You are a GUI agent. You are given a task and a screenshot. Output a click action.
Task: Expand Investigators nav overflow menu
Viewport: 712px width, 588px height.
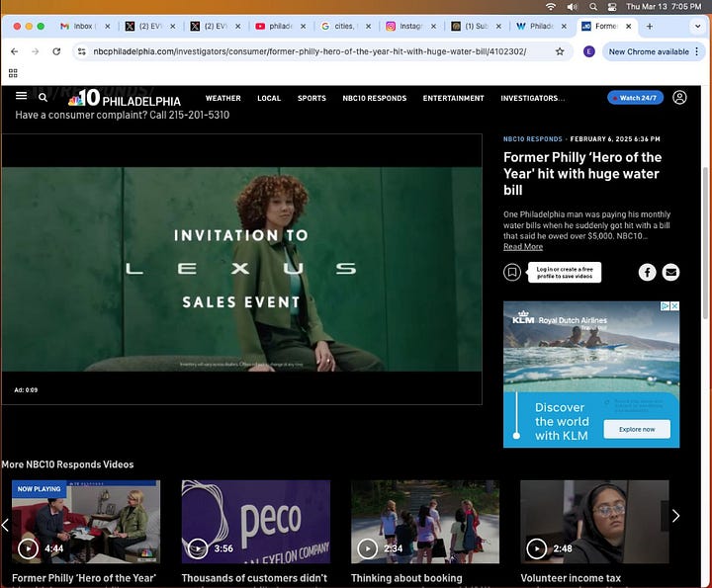click(533, 98)
